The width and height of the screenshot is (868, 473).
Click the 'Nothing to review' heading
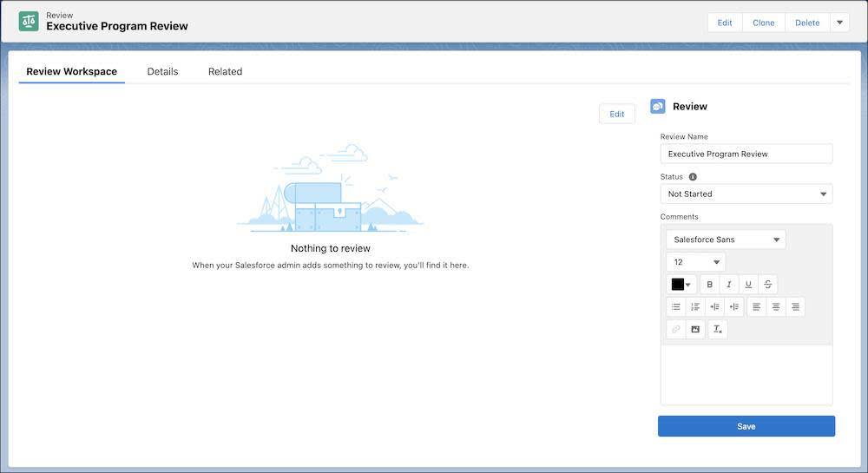pyautogui.click(x=331, y=248)
